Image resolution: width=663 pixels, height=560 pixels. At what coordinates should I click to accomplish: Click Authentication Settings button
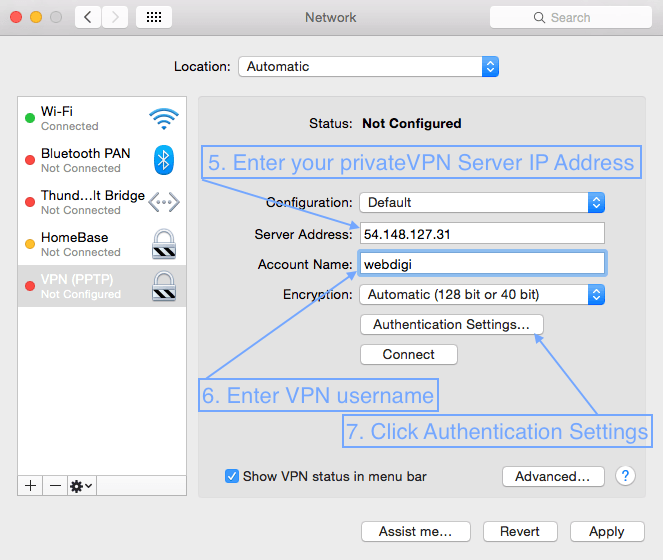(x=452, y=324)
